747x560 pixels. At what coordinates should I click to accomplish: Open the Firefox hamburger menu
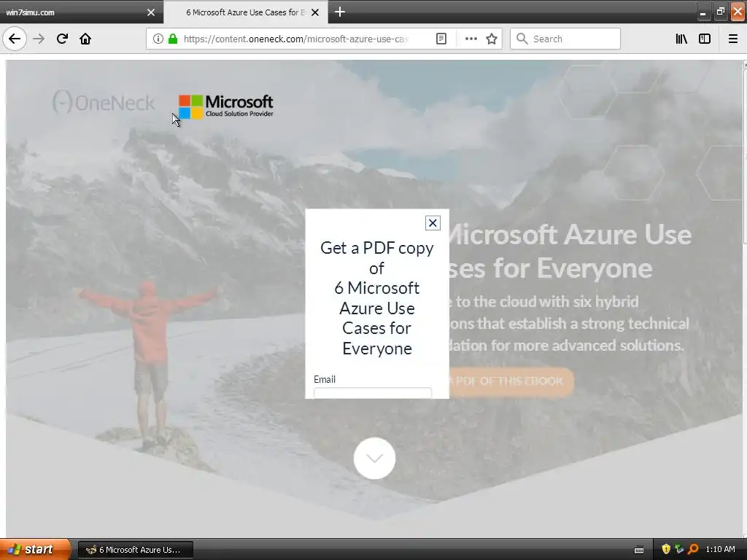pyautogui.click(x=733, y=39)
